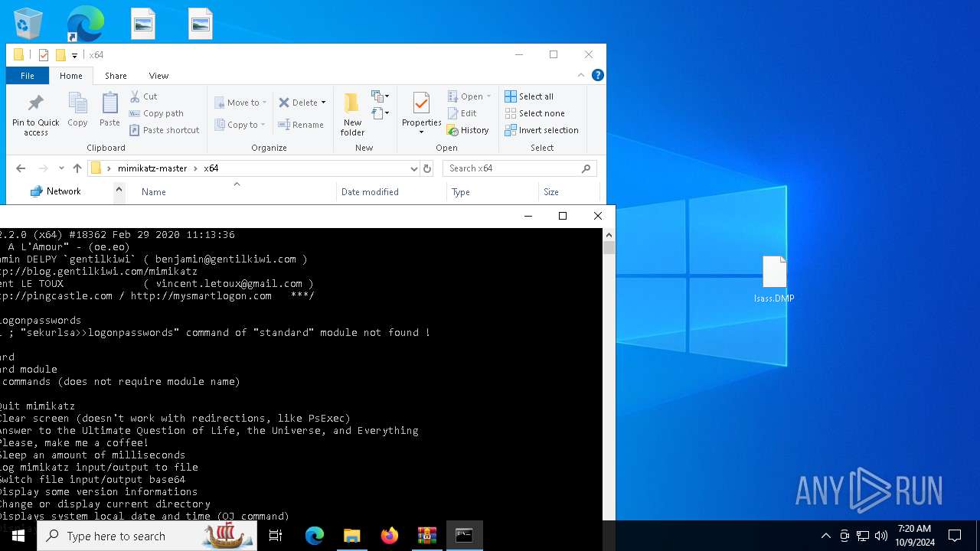The image size is (980, 551).
Task: Click Rename in the Organize group
Action: pos(301,125)
